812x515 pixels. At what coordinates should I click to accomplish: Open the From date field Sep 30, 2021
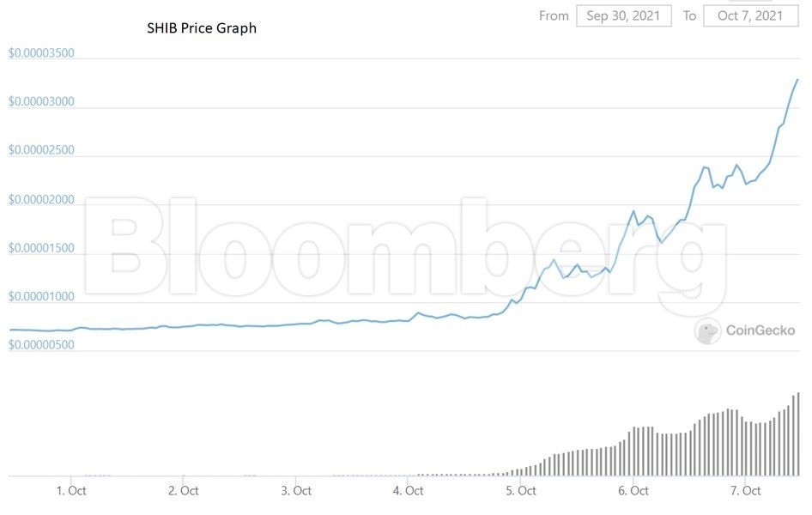coord(622,15)
